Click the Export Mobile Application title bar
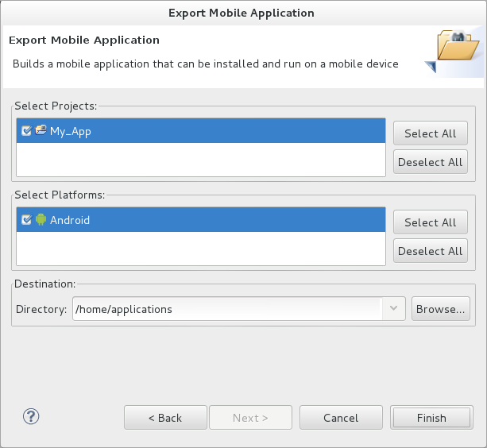This screenshot has height=448, width=487. point(242,13)
